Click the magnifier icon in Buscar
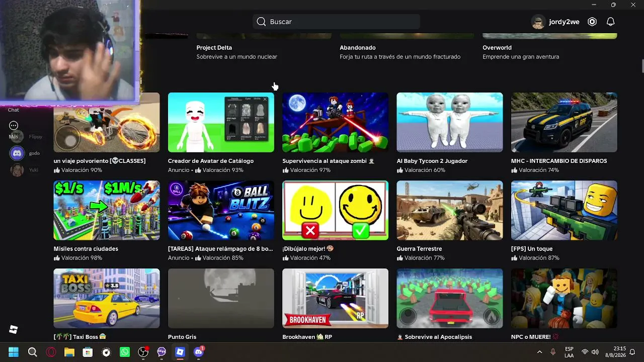Viewport: 644px width, 362px height. click(x=261, y=22)
